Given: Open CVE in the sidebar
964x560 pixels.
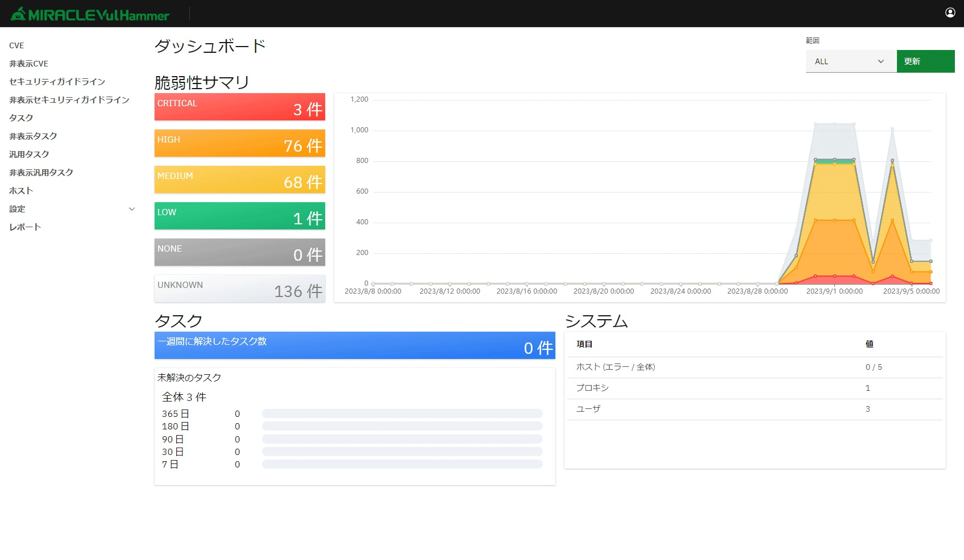Looking at the screenshot, I should 16,45.
